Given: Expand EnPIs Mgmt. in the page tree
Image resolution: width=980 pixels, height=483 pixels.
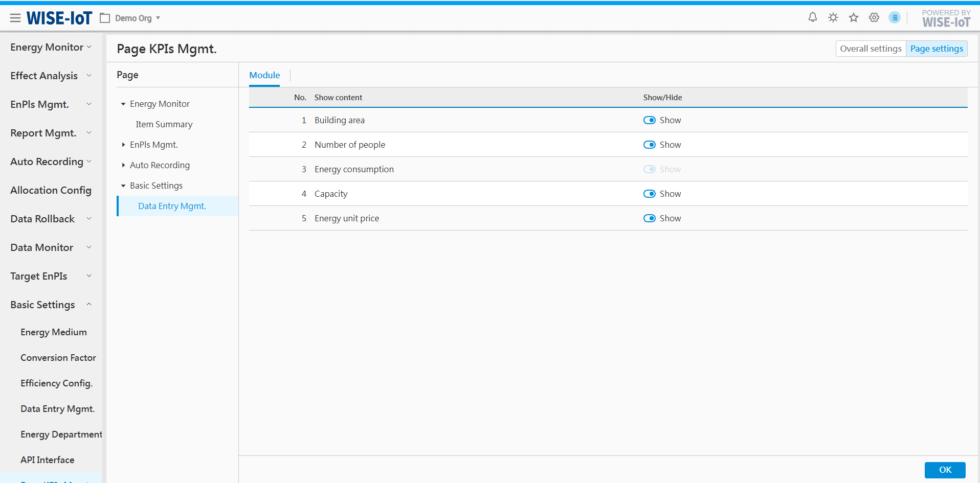Looking at the screenshot, I should click(x=124, y=145).
